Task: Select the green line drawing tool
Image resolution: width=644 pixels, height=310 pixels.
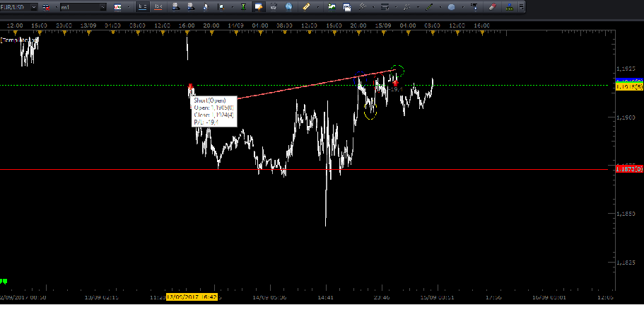Action: [428, 6]
